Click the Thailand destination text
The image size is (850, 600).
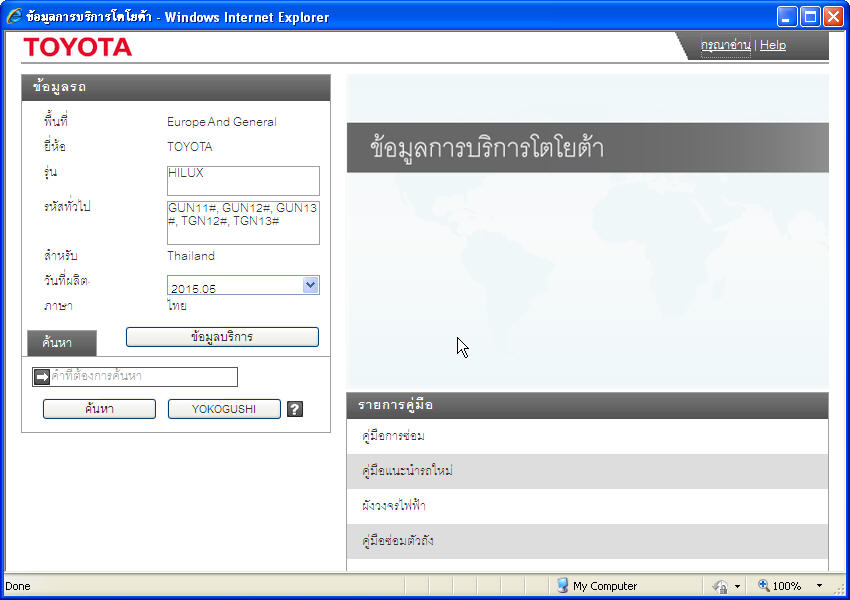[191, 256]
